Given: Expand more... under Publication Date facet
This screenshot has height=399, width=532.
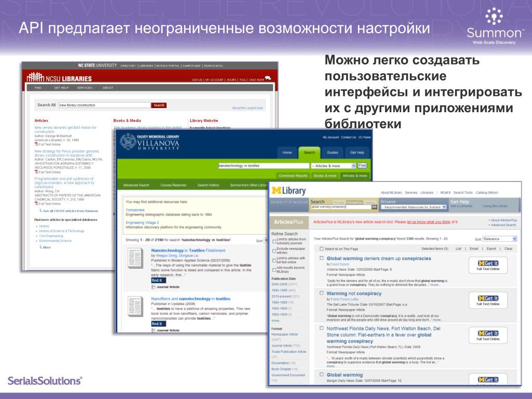Looking at the screenshot, I should 275,321.
